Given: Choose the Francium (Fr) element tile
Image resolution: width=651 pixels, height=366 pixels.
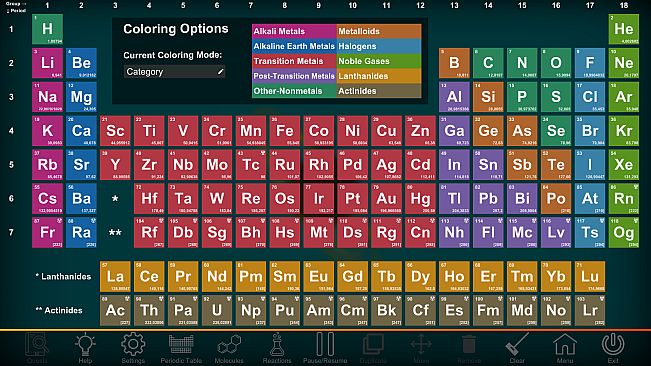Looking at the screenshot, I should pos(47,232).
